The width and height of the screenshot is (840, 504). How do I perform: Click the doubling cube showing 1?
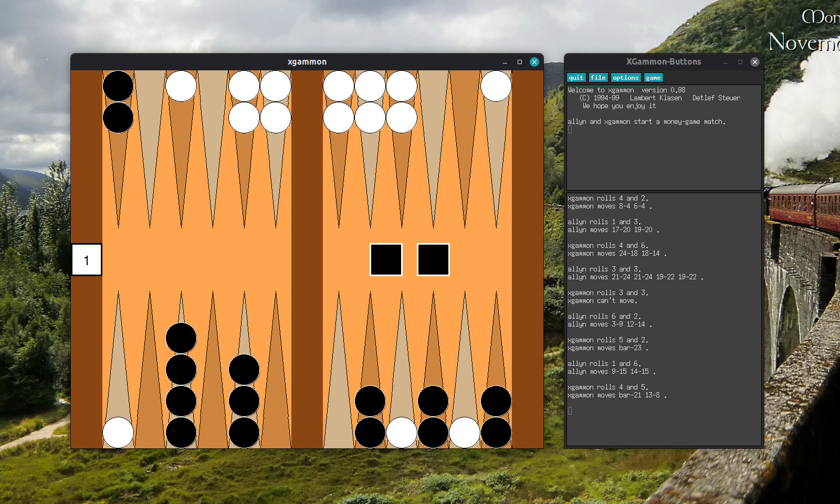coord(86,259)
